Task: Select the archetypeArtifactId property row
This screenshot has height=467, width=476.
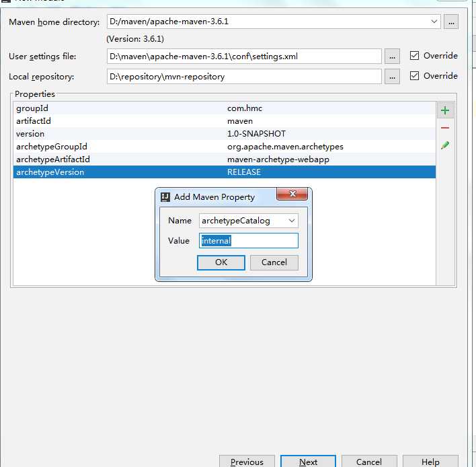Action: point(225,159)
